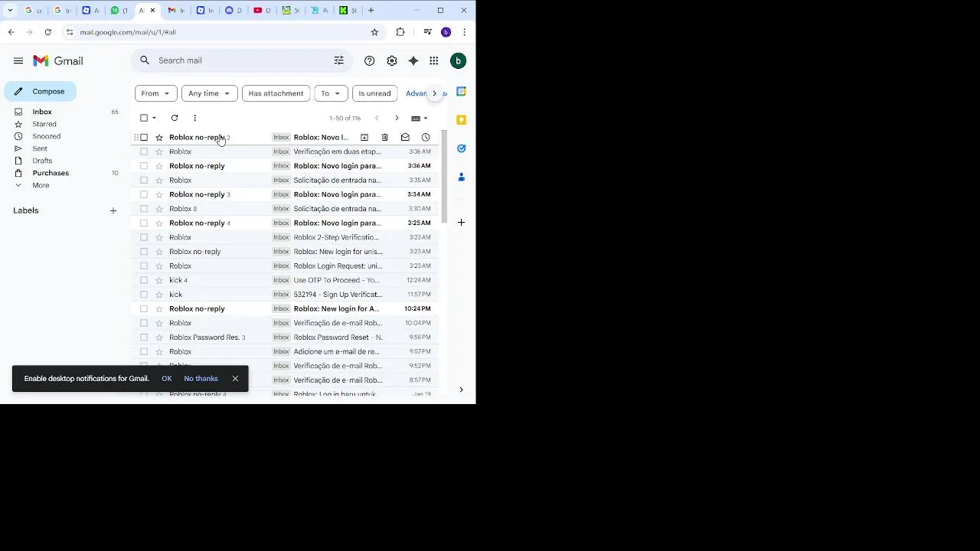Dismiss the notifications prompt with X
This screenshot has width=980, height=551.
tap(235, 379)
